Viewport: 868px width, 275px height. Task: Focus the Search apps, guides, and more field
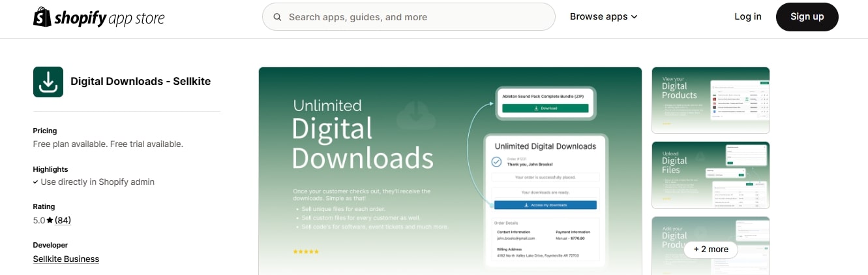tap(408, 17)
